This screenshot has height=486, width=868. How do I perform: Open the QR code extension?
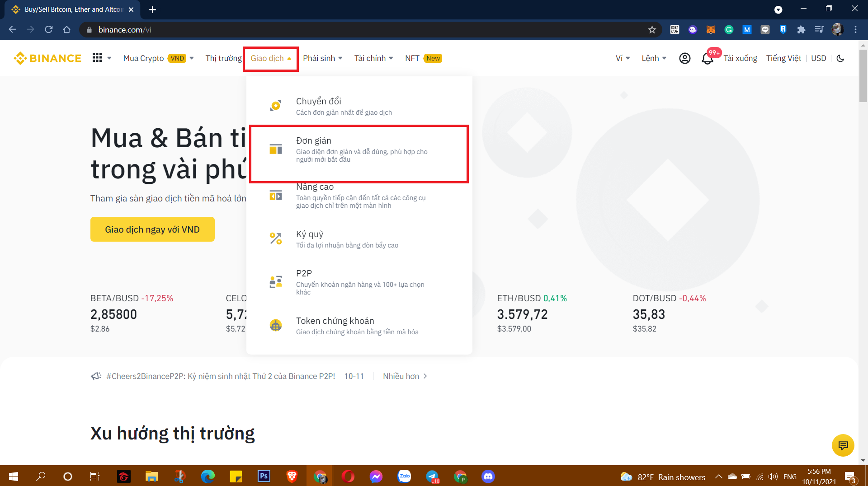[675, 30]
